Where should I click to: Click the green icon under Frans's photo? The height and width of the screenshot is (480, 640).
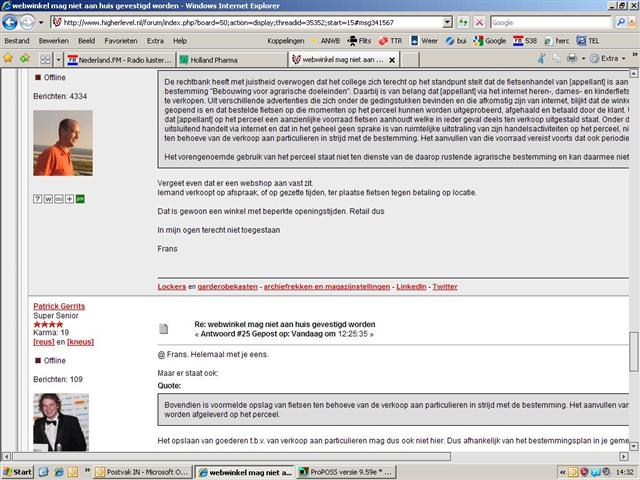80,199
